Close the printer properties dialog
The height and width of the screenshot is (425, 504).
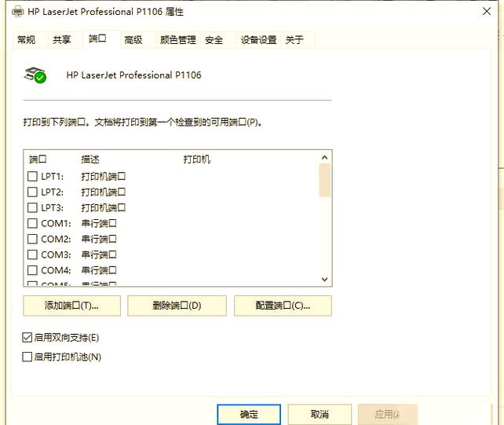coord(487,12)
